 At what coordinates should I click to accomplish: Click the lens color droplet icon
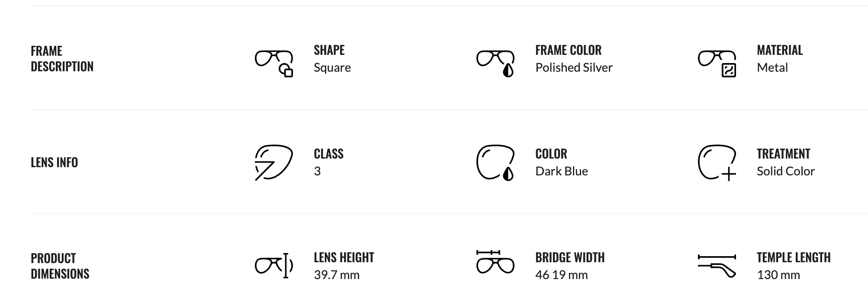click(495, 162)
